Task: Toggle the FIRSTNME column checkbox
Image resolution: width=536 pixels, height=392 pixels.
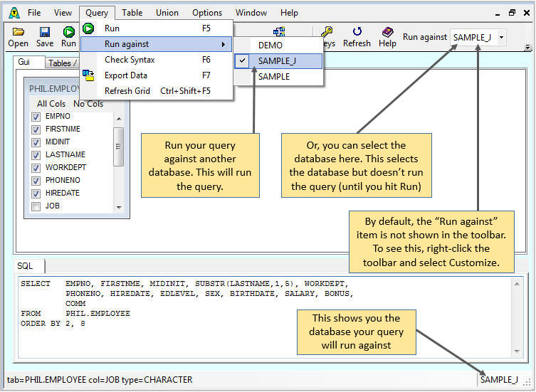Action: [x=36, y=129]
